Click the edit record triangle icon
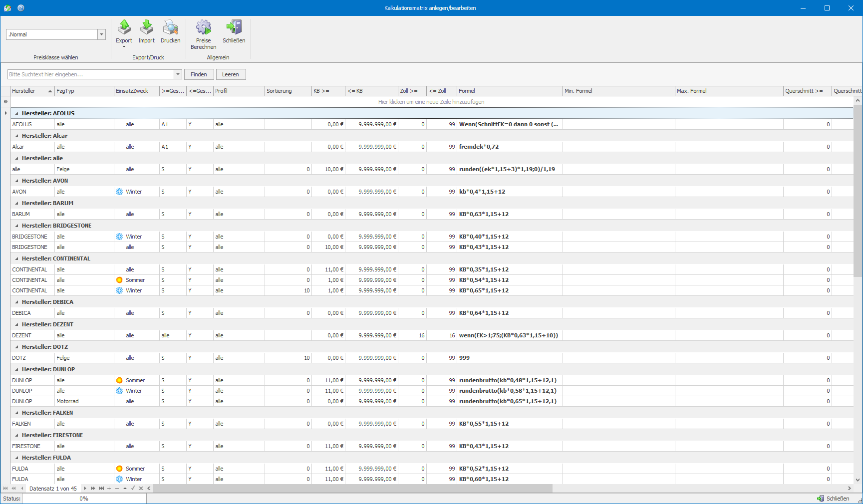The width and height of the screenshot is (863, 504). click(125, 489)
